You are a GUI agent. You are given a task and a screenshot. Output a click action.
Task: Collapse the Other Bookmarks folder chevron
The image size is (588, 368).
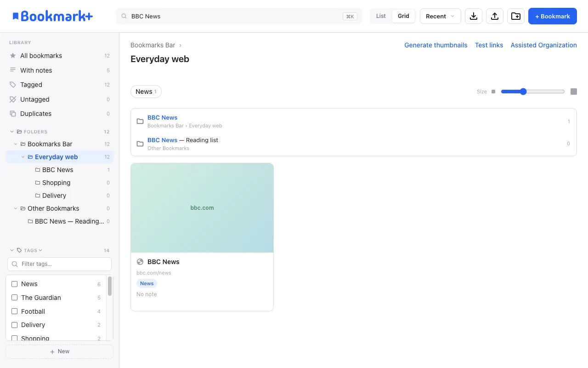(x=16, y=208)
